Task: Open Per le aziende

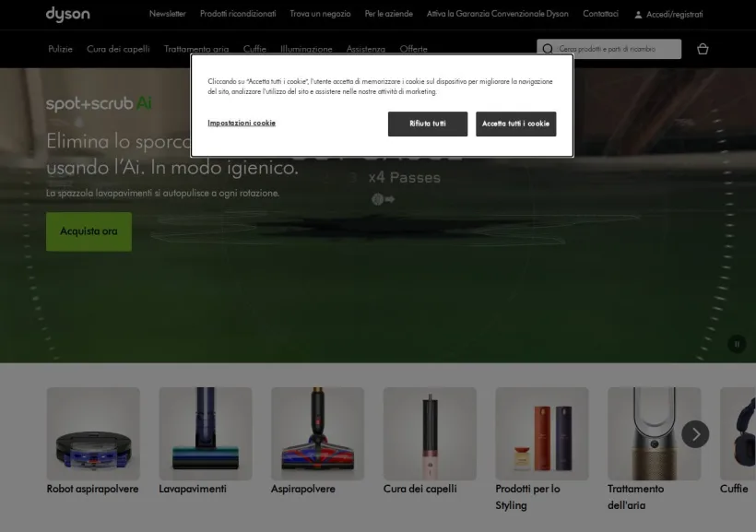Action: coord(389,14)
